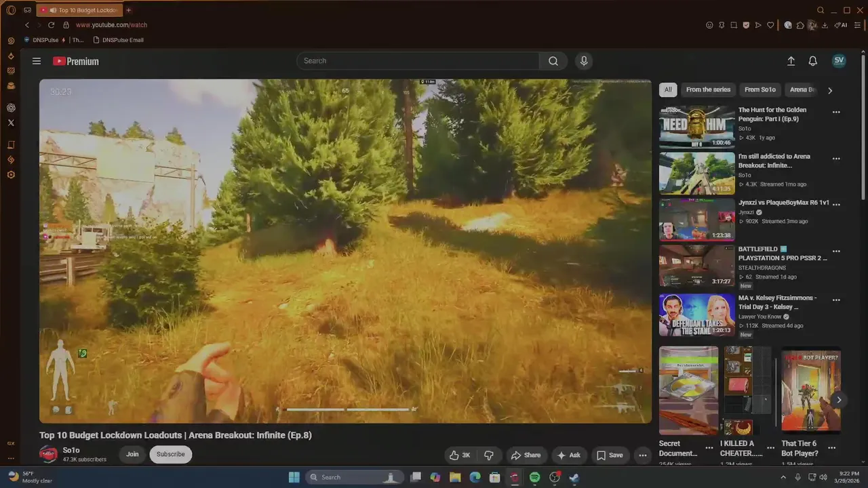Save the video to playlist
Image resolution: width=868 pixels, height=488 pixels.
[x=610, y=455]
